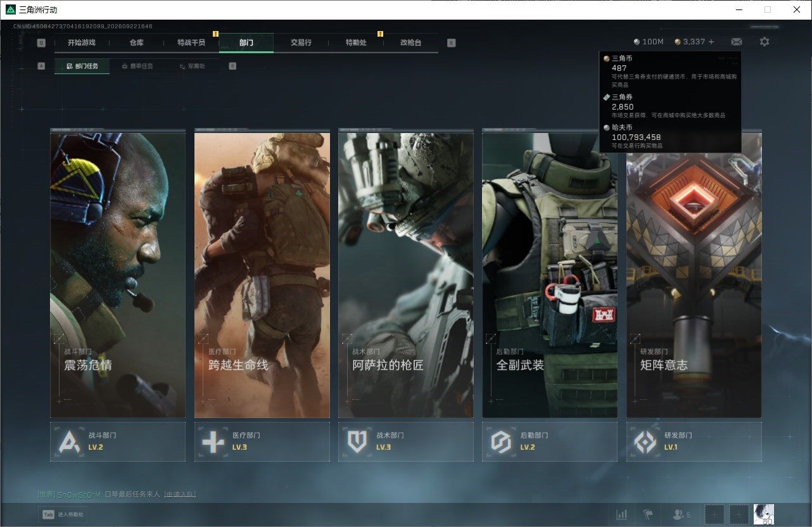
Task: Open the 仓库 tab
Action: [136, 43]
